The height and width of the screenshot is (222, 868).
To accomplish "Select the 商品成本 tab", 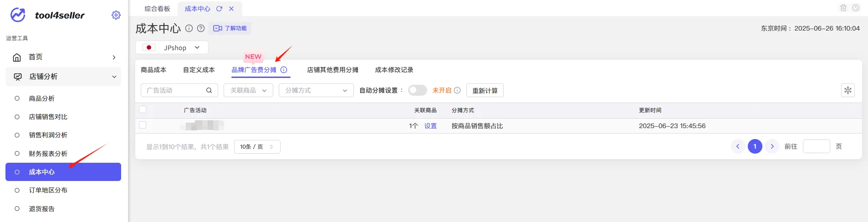I will [153, 70].
